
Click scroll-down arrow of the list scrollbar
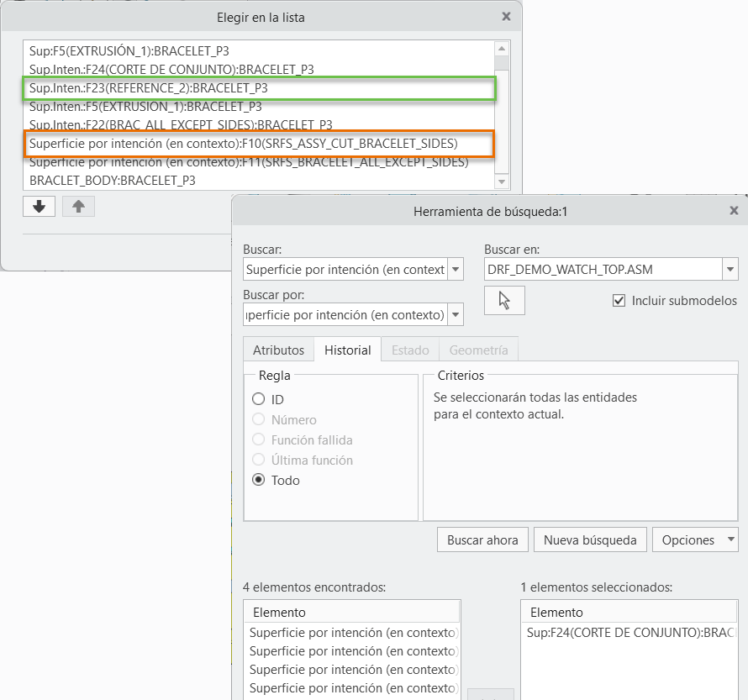(502, 182)
